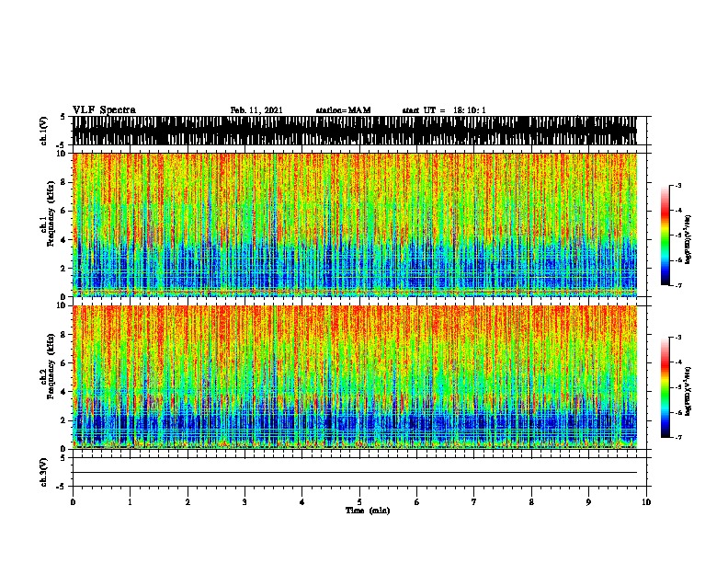This screenshot has width=728, height=563.
Task: Click the ch.2 spectrogram color bar
Action: [665, 387]
